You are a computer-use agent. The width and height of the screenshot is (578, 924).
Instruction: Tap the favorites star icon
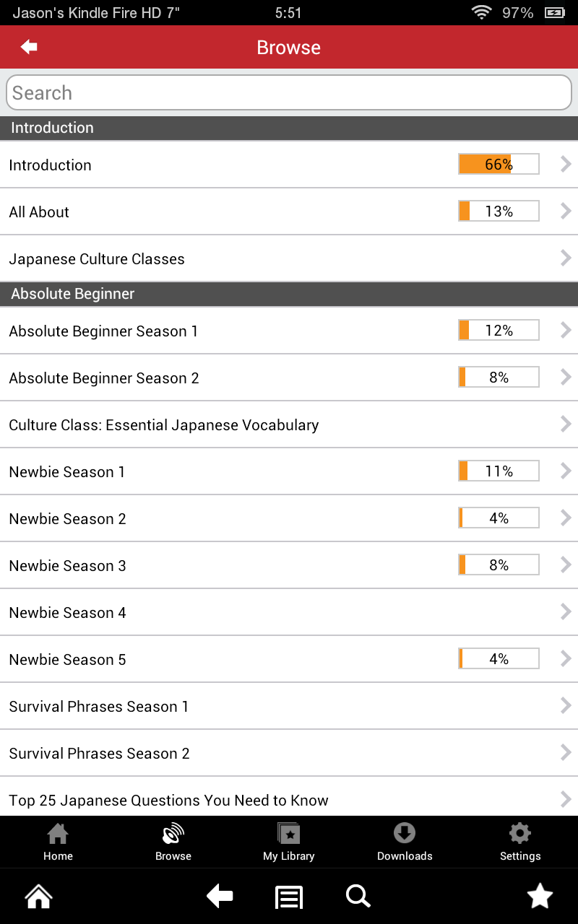[540, 897]
